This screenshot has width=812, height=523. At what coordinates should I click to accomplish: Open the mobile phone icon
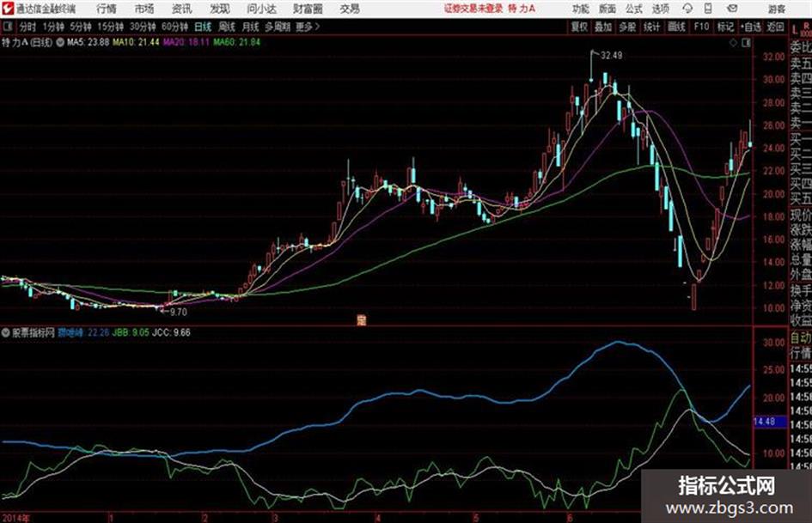[x=708, y=9]
